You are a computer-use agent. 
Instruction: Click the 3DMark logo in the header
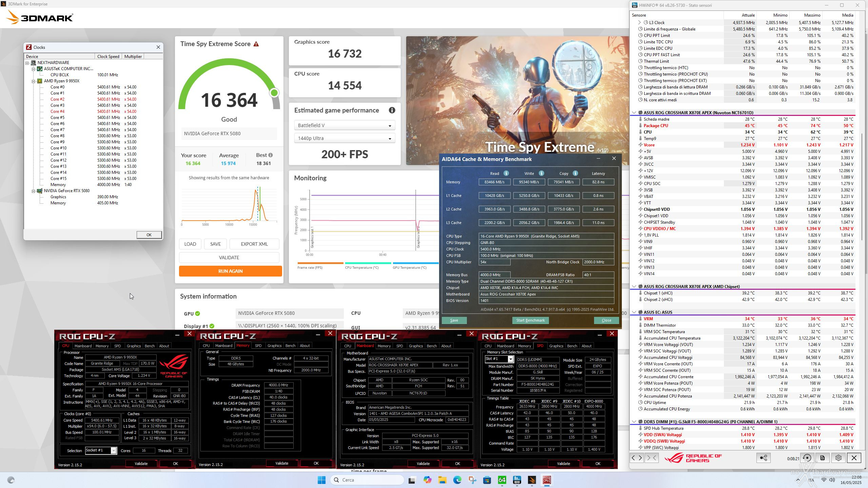pos(40,17)
